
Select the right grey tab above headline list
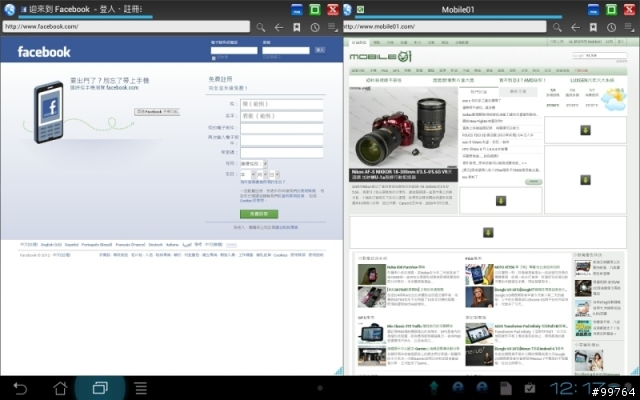pos(518,92)
